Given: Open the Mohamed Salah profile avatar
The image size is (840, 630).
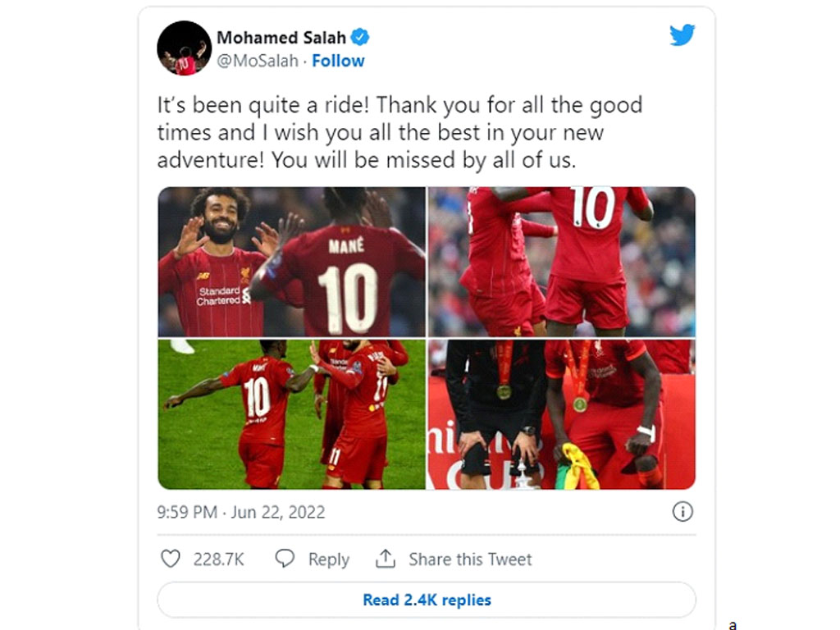Looking at the screenshot, I should click(185, 48).
